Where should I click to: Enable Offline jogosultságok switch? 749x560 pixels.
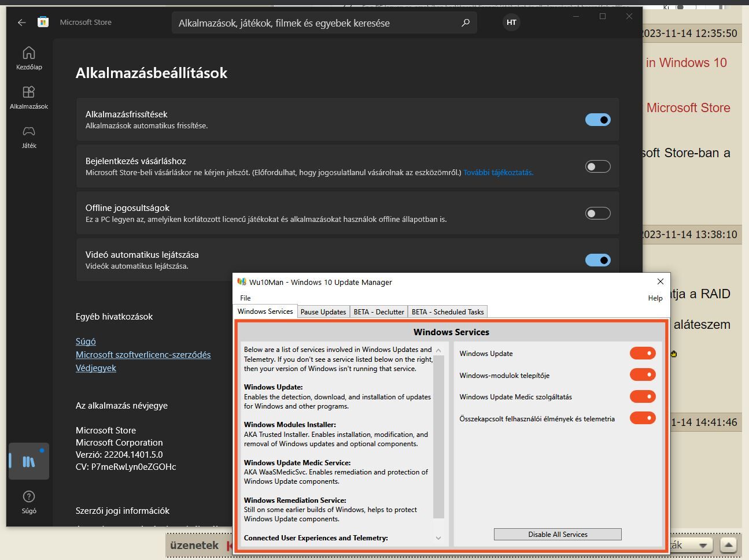click(x=598, y=213)
